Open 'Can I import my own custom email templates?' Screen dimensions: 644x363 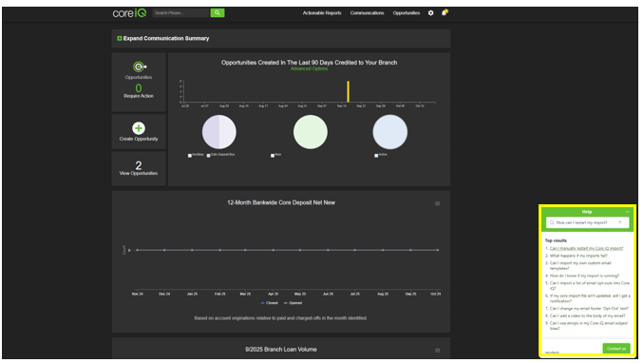click(x=580, y=265)
